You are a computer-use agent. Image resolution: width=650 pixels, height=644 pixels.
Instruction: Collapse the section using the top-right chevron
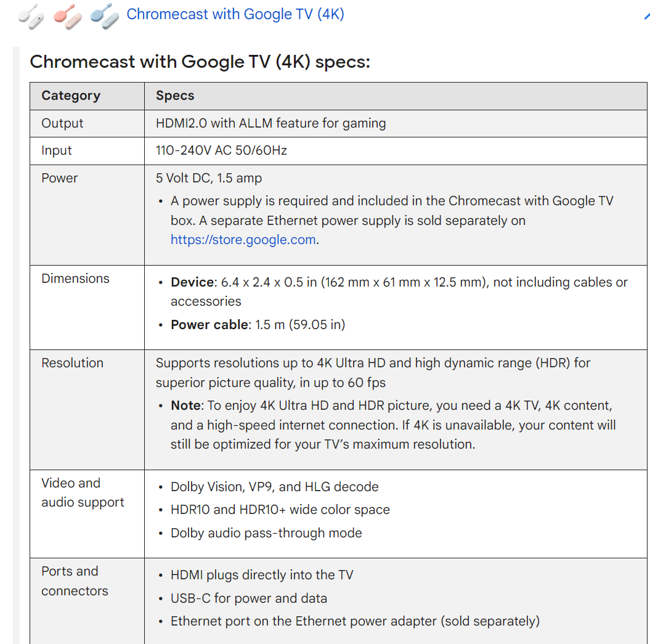[x=646, y=16]
